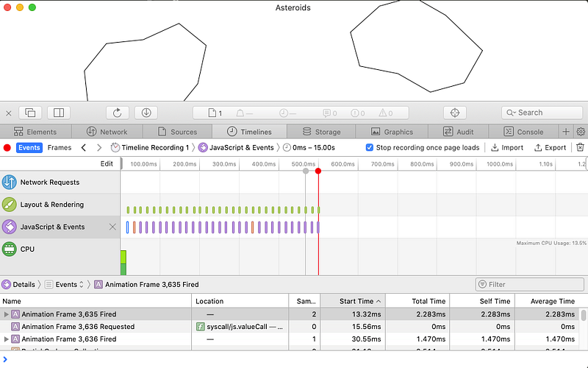
Task: Expand the Animation Frame 3,635 Fired row
Action: [6, 314]
